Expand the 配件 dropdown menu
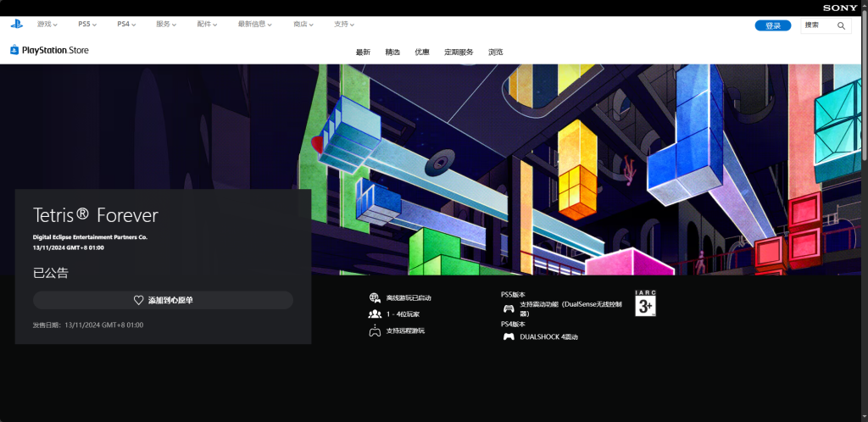The image size is (868, 422). coord(207,25)
